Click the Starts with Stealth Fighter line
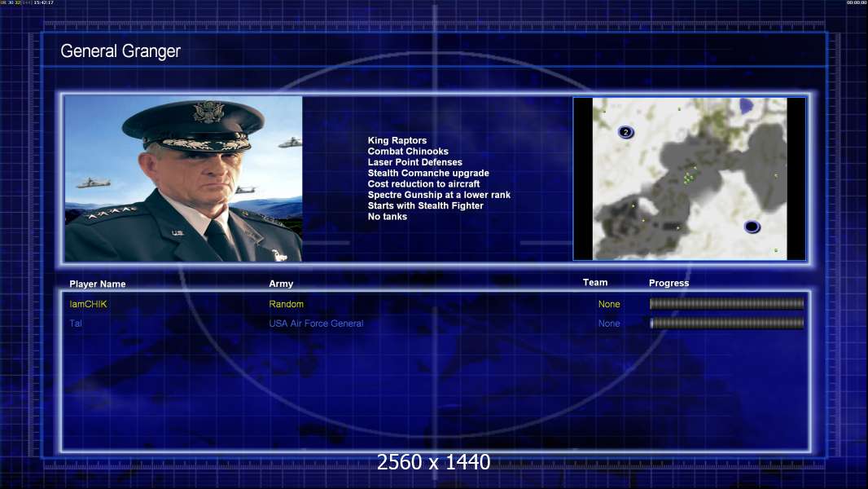Viewport: 868px width, 489px height. 425,205
